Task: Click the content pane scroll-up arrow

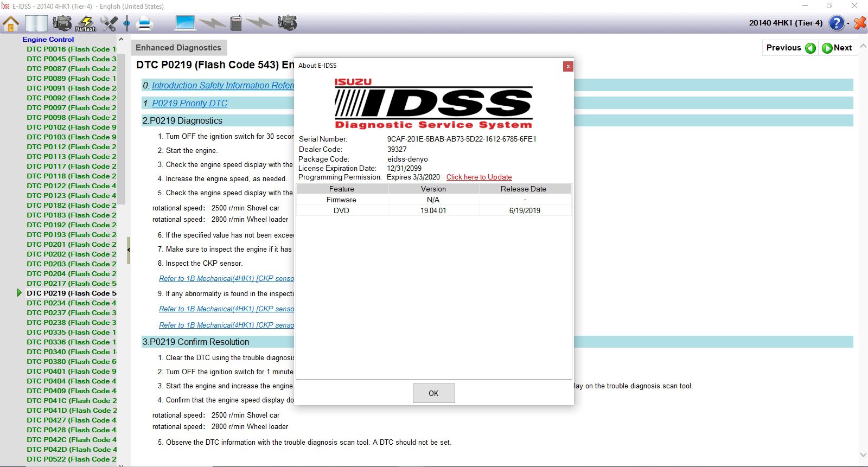Action: coord(863,46)
